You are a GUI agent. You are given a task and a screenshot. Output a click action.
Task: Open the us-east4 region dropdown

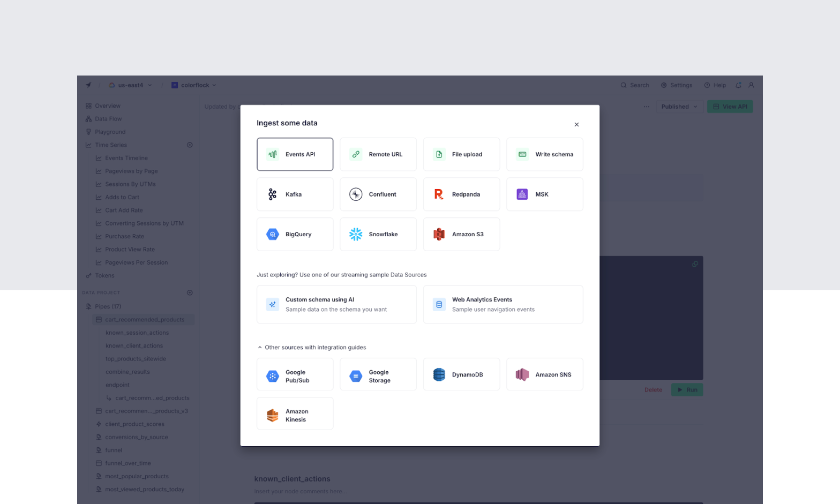click(131, 85)
